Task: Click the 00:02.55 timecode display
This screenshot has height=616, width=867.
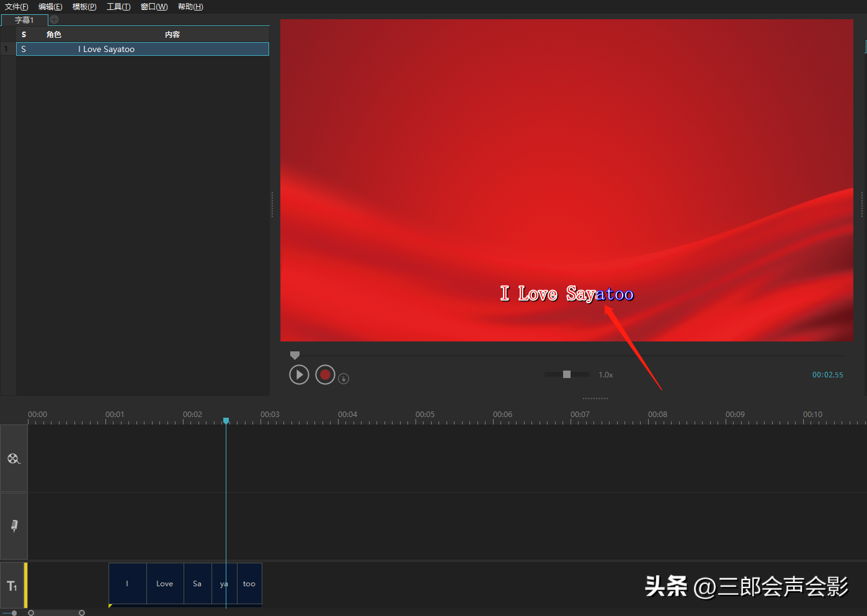Action: click(828, 375)
